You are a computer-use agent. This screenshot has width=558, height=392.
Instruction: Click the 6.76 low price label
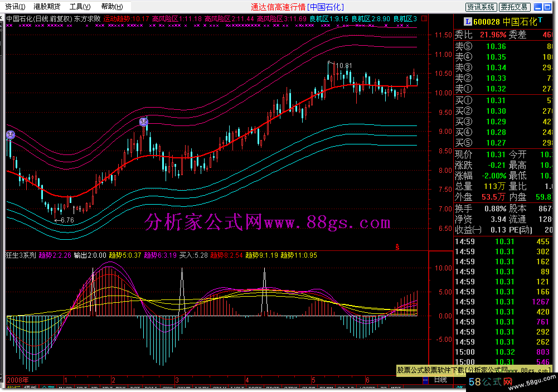tap(67, 220)
